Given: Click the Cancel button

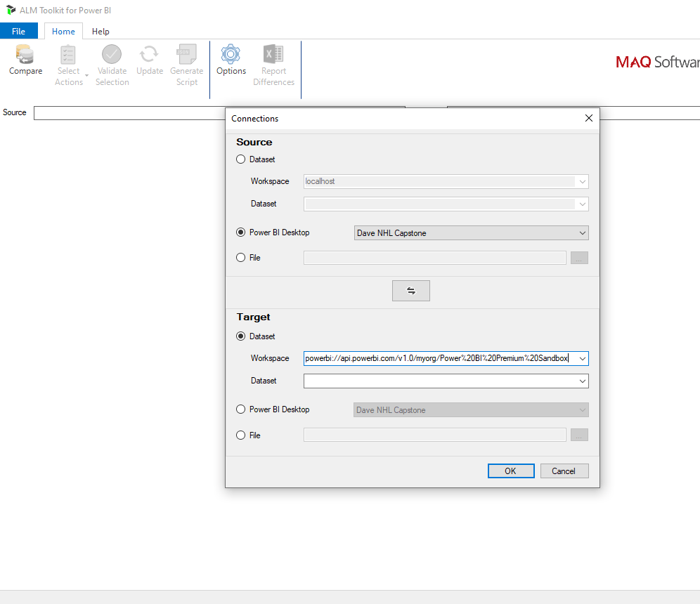Looking at the screenshot, I should coord(564,471).
